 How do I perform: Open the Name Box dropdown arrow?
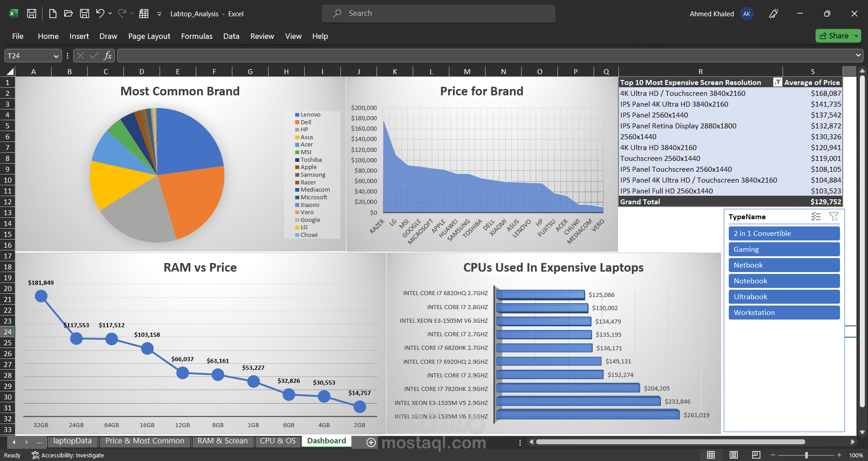pyautogui.click(x=56, y=56)
